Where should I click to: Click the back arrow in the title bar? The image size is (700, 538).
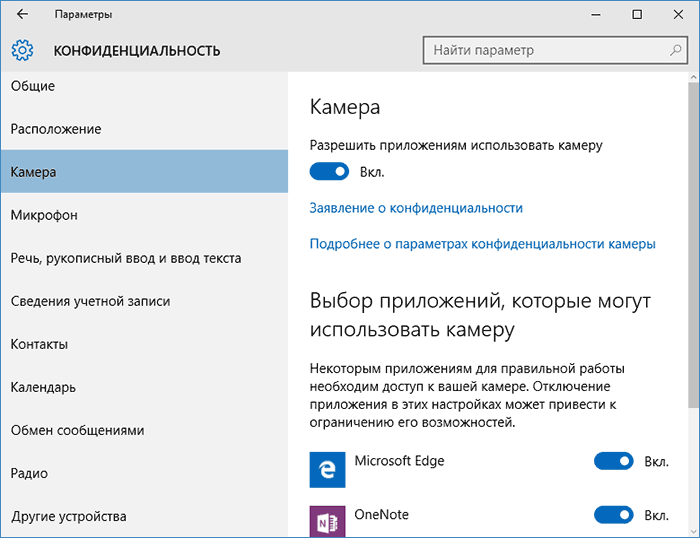point(22,15)
